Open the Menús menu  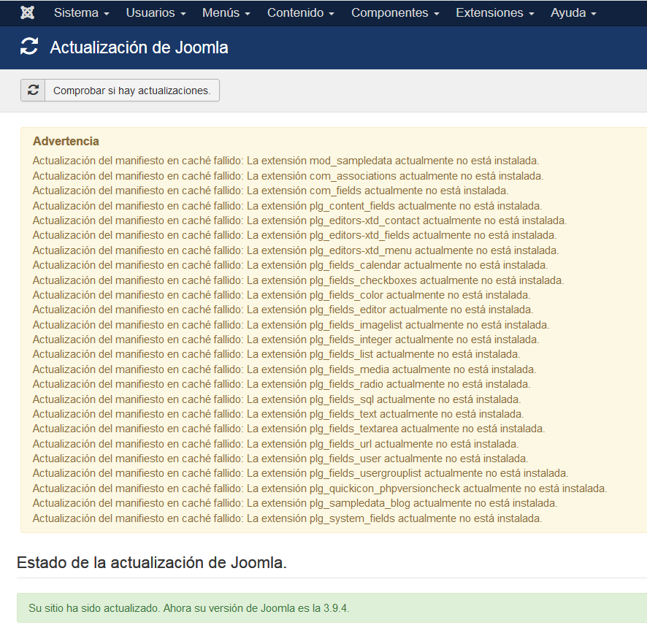pos(226,13)
